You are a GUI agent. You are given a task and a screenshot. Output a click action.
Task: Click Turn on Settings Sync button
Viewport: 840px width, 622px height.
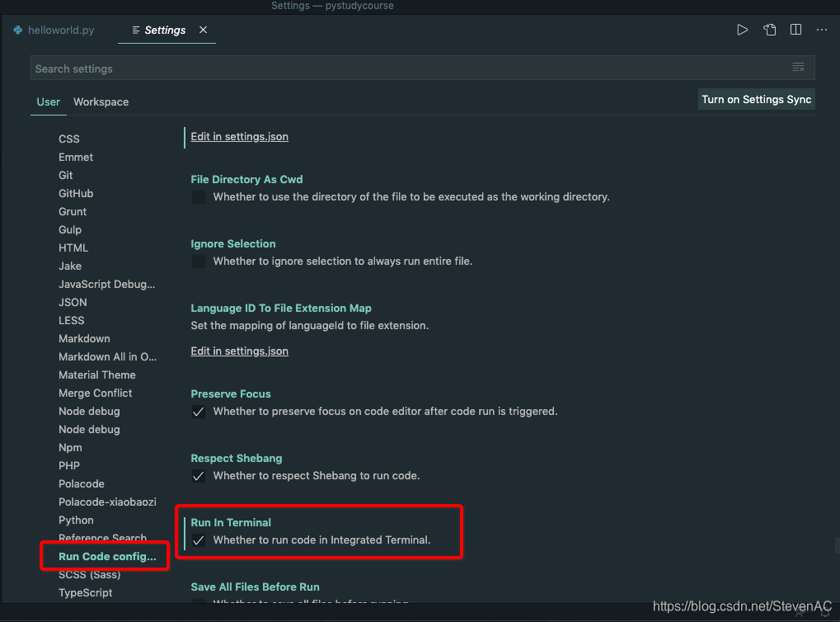pos(757,99)
